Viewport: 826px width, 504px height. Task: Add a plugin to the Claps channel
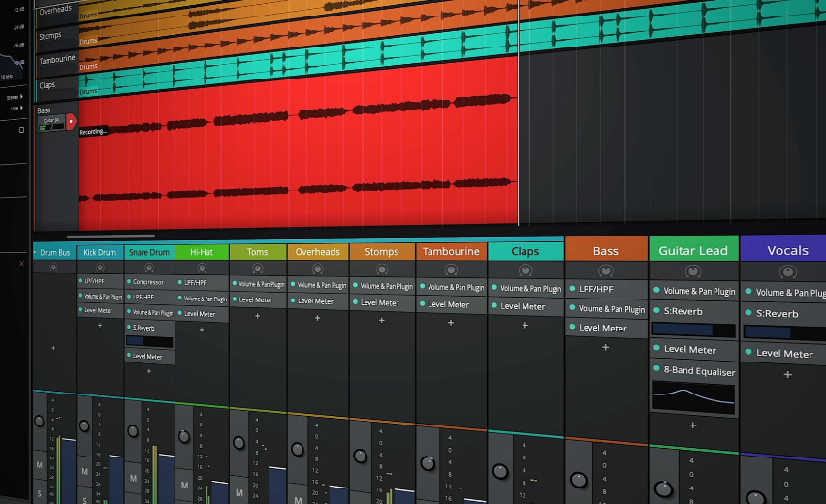[x=524, y=325]
